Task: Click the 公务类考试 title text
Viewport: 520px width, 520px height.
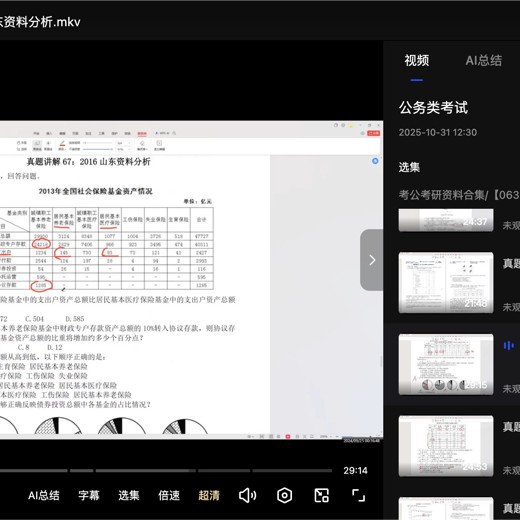Action: [433, 108]
